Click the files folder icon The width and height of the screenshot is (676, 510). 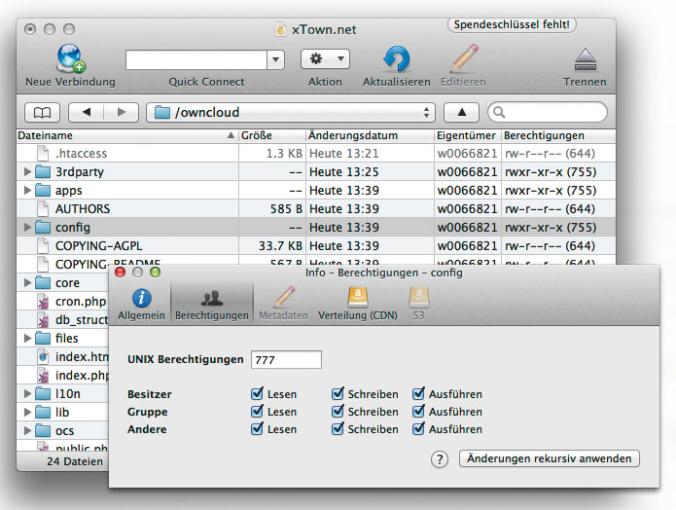(x=43, y=338)
